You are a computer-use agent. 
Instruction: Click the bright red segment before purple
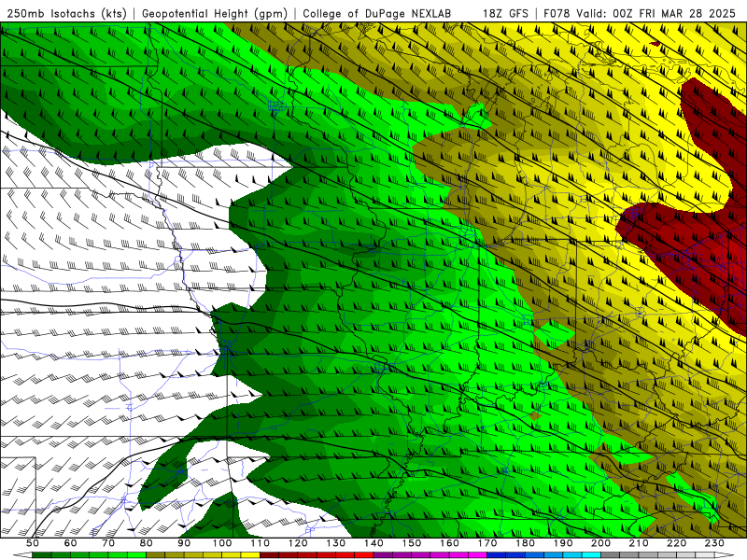364,554
